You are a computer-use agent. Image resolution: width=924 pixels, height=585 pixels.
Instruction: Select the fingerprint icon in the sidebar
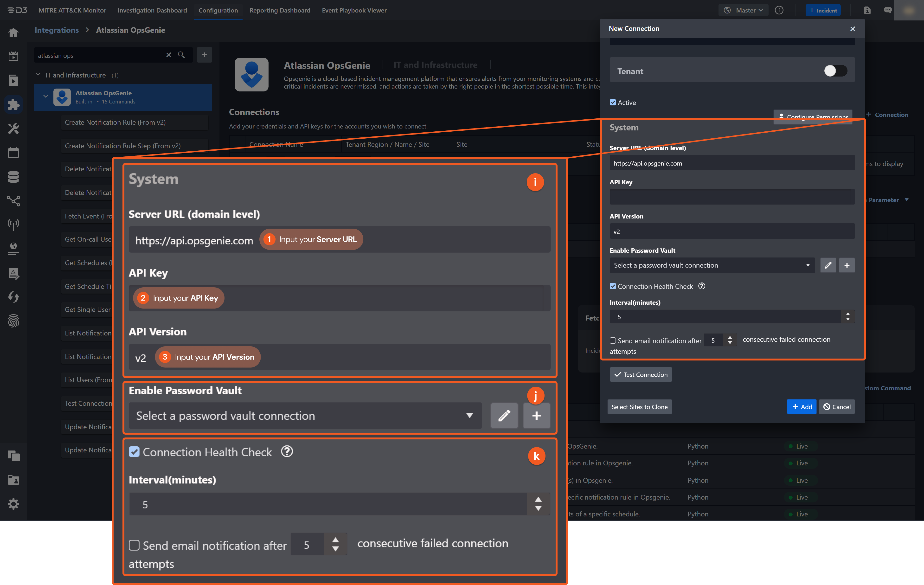click(13, 321)
